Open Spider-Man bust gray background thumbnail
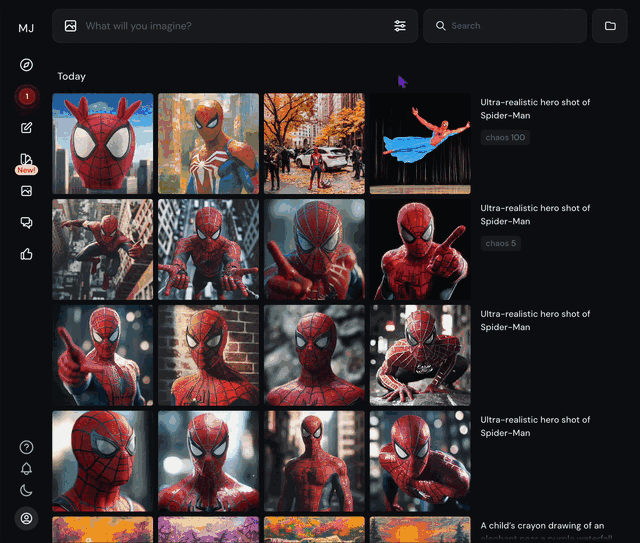 tap(314, 355)
